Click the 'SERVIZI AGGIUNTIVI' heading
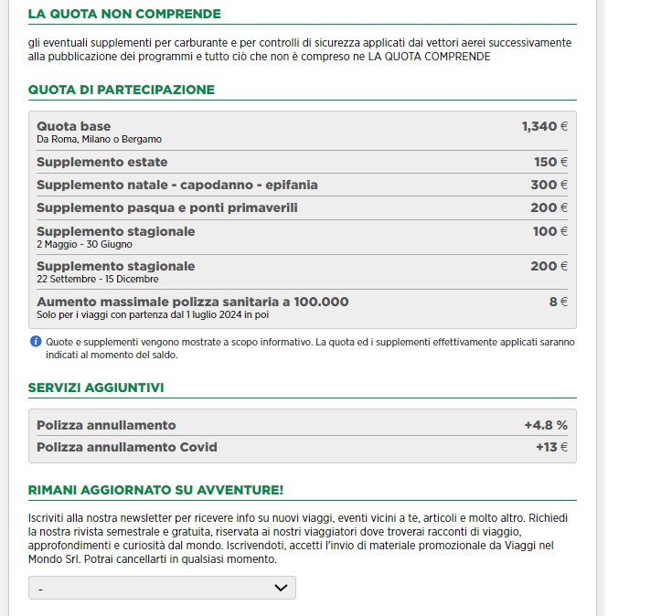The width and height of the screenshot is (672, 616). 96,388
